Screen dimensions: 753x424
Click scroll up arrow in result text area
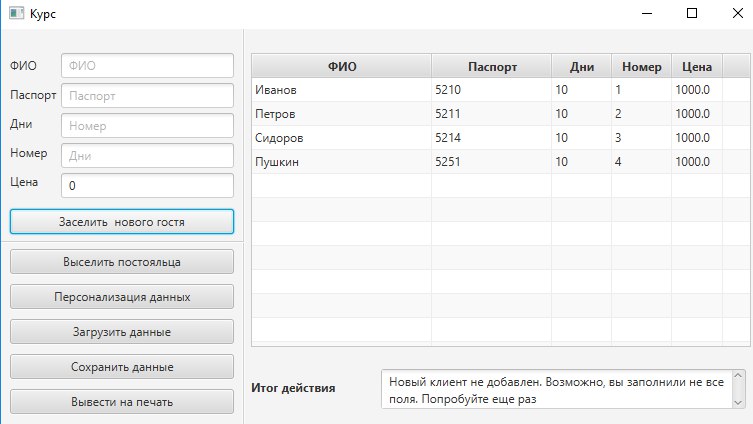click(x=739, y=375)
